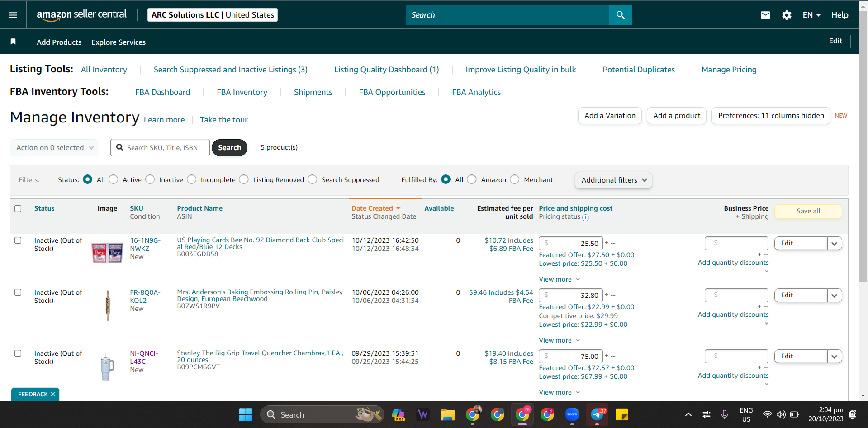The width and height of the screenshot is (868, 428).
Task: Click the Save all button
Action: click(x=808, y=211)
